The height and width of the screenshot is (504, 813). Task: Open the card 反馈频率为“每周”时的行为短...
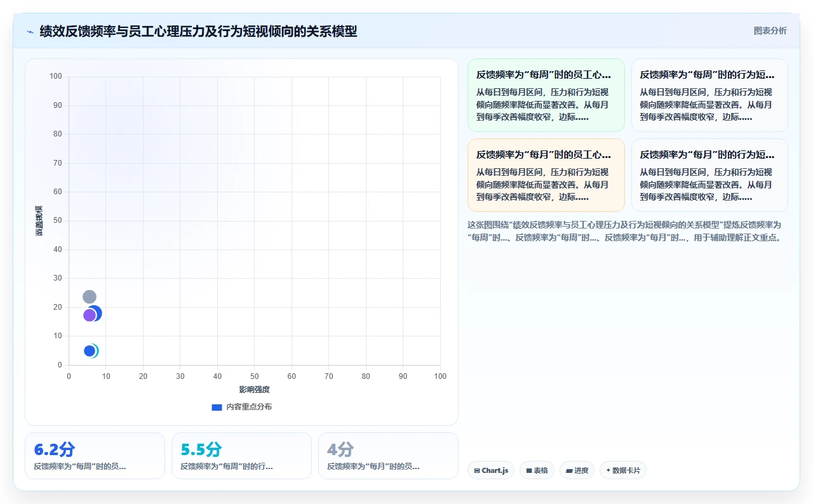coord(709,95)
